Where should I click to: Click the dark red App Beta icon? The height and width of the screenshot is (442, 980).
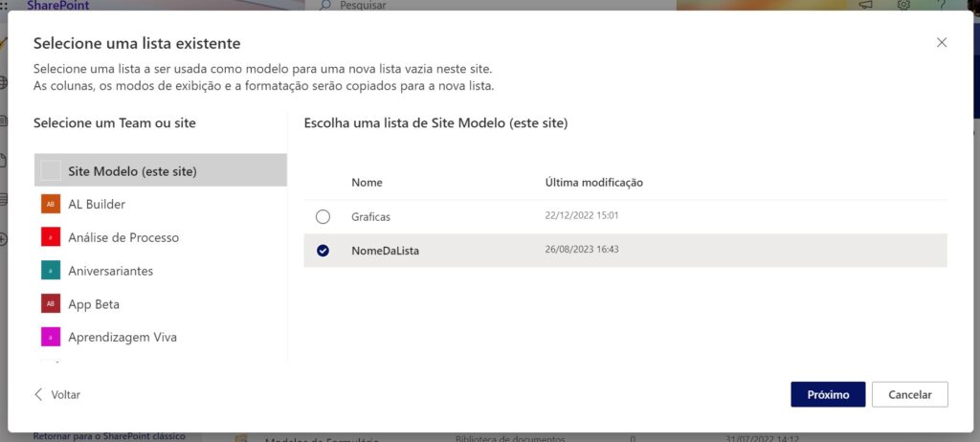(51, 304)
